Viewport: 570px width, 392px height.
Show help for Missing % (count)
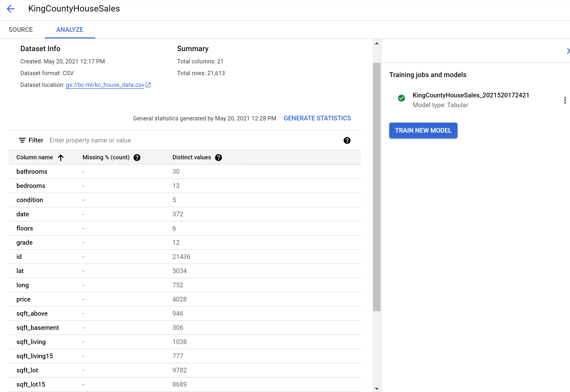coord(137,157)
